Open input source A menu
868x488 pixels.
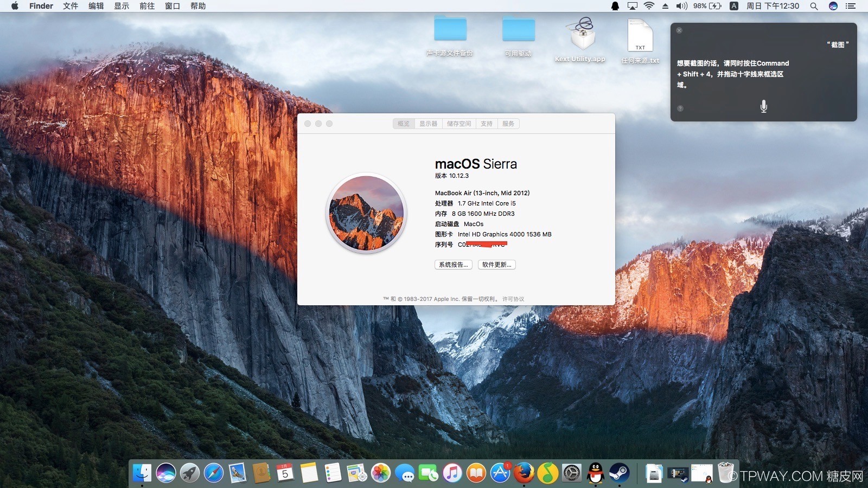pyautogui.click(x=734, y=6)
